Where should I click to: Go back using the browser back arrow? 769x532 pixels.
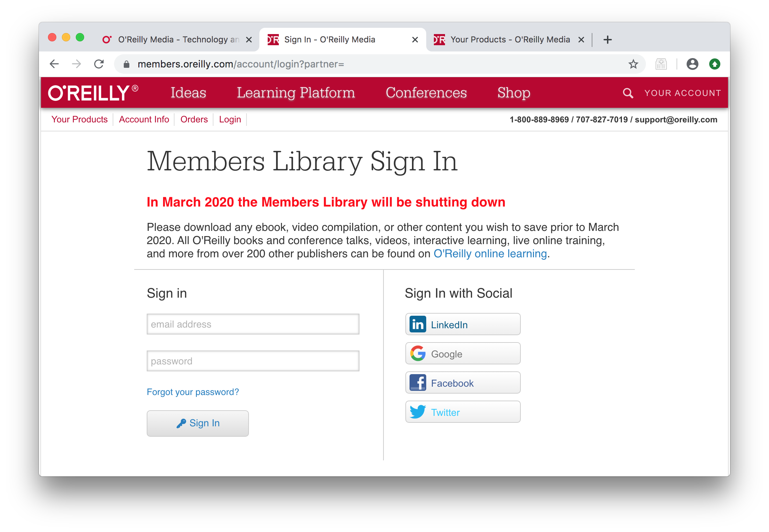[x=54, y=64]
